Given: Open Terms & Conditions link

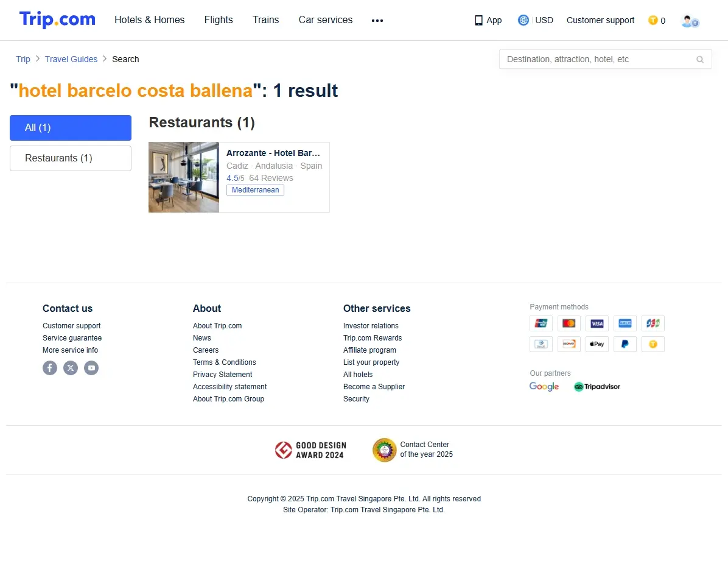Looking at the screenshot, I should click(224, 362).
